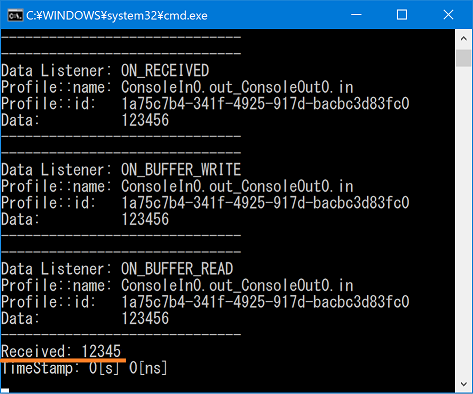
Task: Click the text ON_BUFFER_WRITE
Action: point(181,170)
